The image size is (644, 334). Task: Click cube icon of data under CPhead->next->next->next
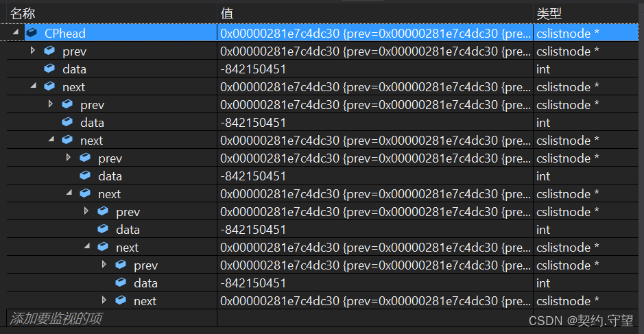click(103, 228)
